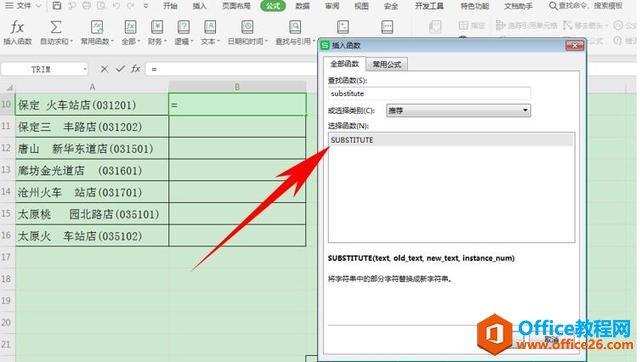The height and width of the screenshot is (362, 640).
Task: Click the formula bar input showing =
Action: point(231,69)
